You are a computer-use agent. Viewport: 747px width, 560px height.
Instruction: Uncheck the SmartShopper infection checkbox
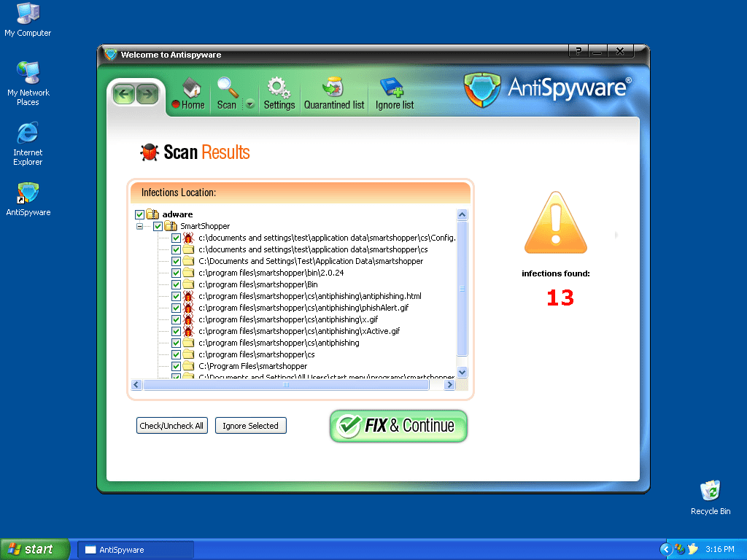(158, 226)
